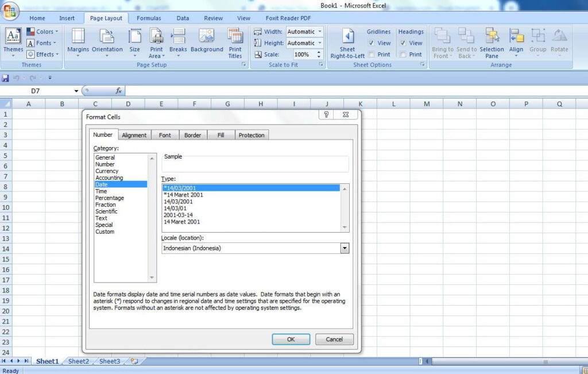Choose a sheet Background image
This screenshot has height=374, width=588.
[x=207, y=41]
